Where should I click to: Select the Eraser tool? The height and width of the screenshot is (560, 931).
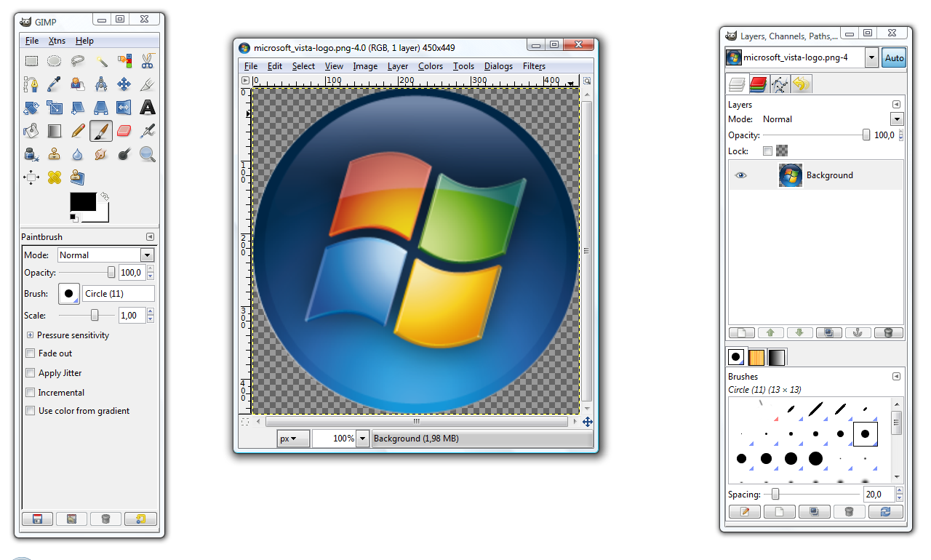[124, 131]
